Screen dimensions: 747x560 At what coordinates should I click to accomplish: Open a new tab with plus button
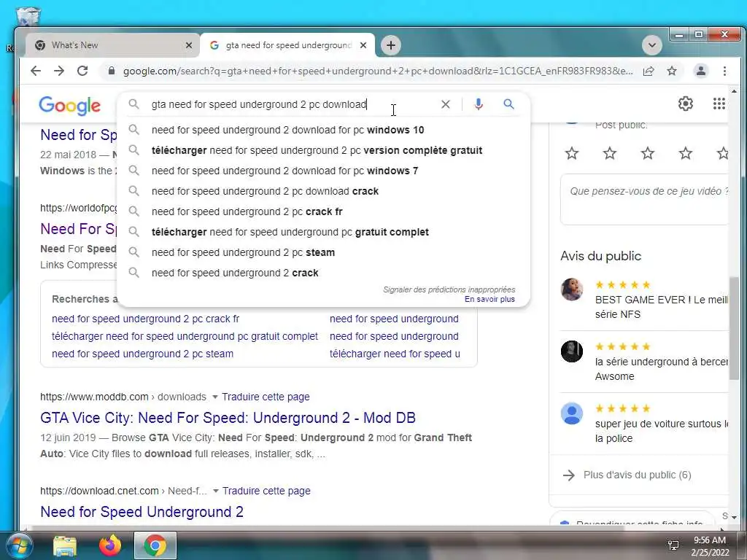pos(391,45)
